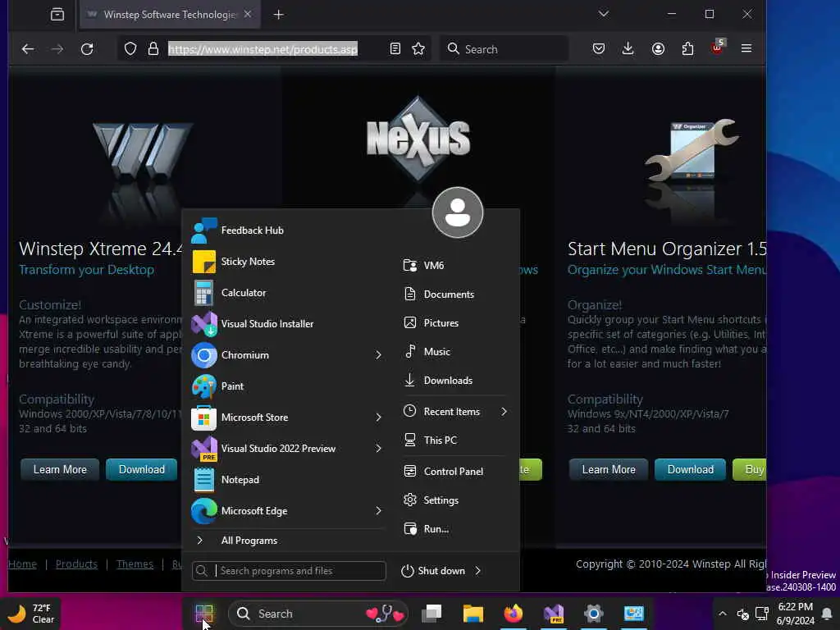Expand Microsoft Store submenu arrow

(378, 418)
